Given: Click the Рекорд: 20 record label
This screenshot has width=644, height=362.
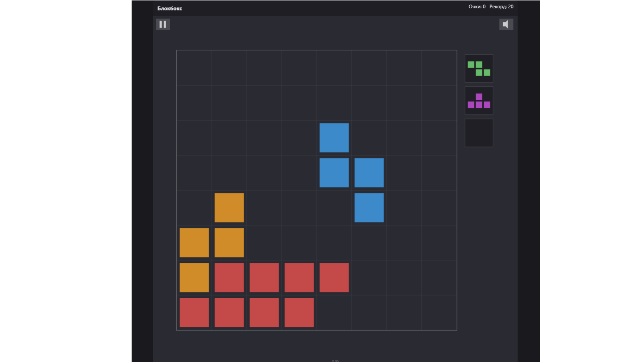Looking at the screenshot, I should pyautogui.click(x=501, y=7).
